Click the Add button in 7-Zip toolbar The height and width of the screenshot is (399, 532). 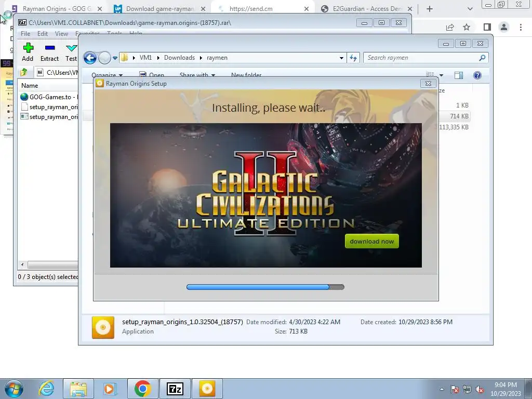(x=28, y=52)
